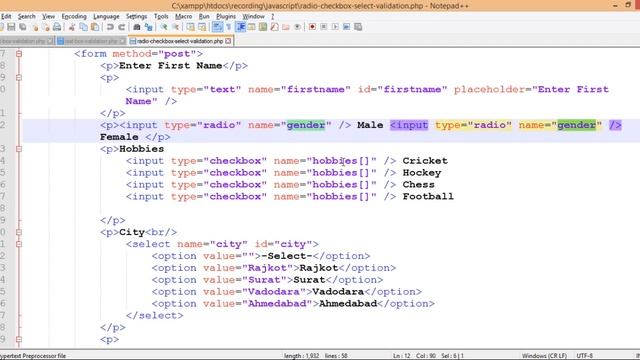Click the Paste clipboard icon
Image resolution: width=640 pixels, height=360 pixels.
click(x=95, y=27)
